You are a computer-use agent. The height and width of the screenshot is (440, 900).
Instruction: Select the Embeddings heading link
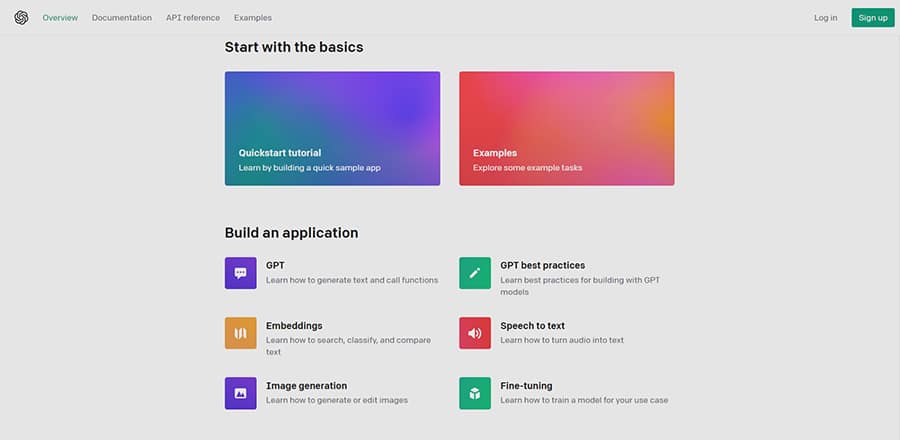[x=294, y=325]
